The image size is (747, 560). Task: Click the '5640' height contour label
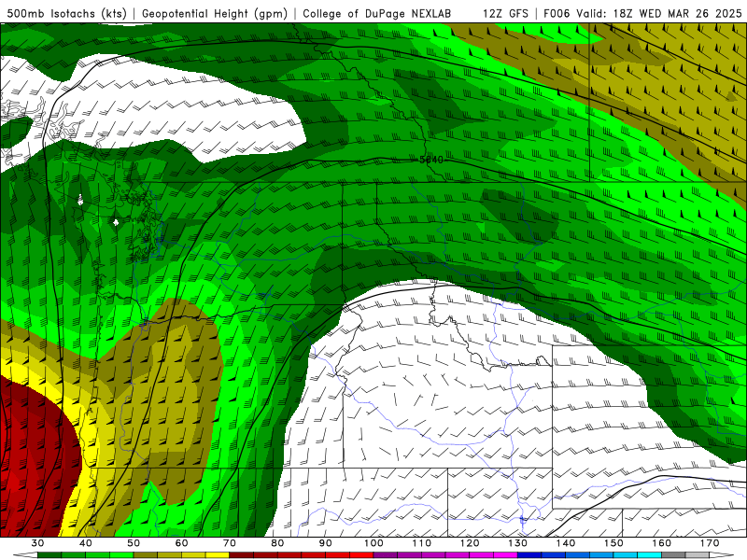[x=431, y=160]
